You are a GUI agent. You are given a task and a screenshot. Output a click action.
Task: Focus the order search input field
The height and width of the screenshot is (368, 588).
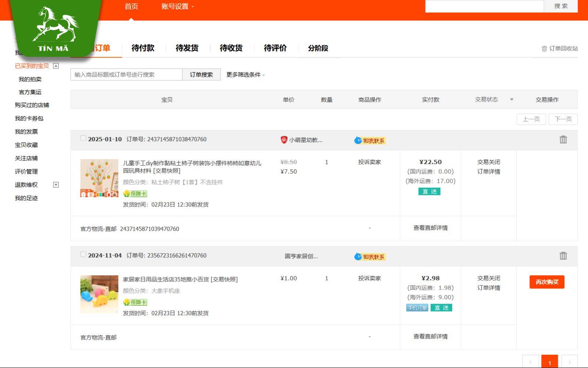coord(126,74)
